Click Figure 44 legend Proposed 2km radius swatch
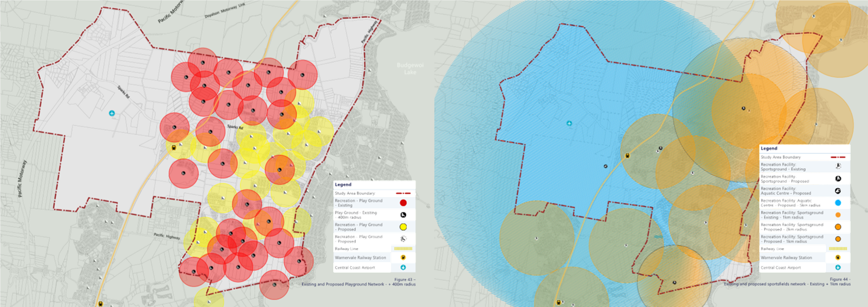868x307 pixels. pyautogui.click(x=838, y=227)
